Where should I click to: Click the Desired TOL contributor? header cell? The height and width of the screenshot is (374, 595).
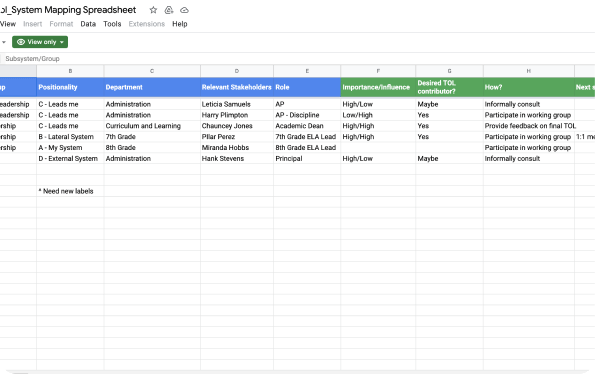point(449,87)
